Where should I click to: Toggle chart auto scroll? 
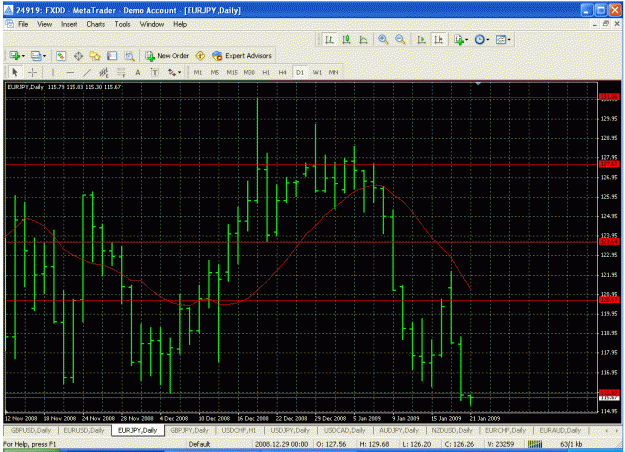pyautogui.click(x=421, y=39)
